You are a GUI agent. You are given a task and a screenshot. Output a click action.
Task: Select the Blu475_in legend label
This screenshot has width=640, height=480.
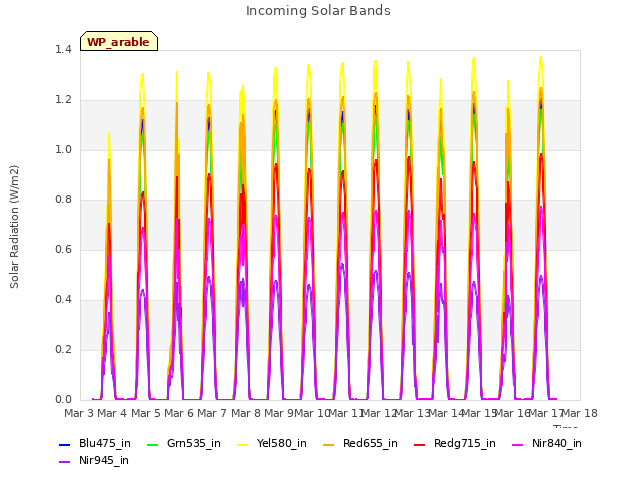[x=105, y=443]
